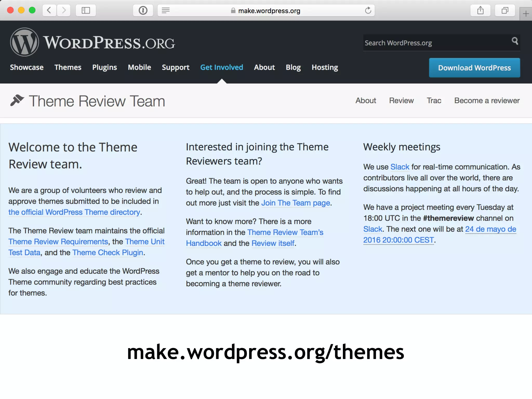Click 'Interested in joining the Theme Reviewers team?' heading
532x399 pixels.
pyautogui.click(x=257, y=154)
